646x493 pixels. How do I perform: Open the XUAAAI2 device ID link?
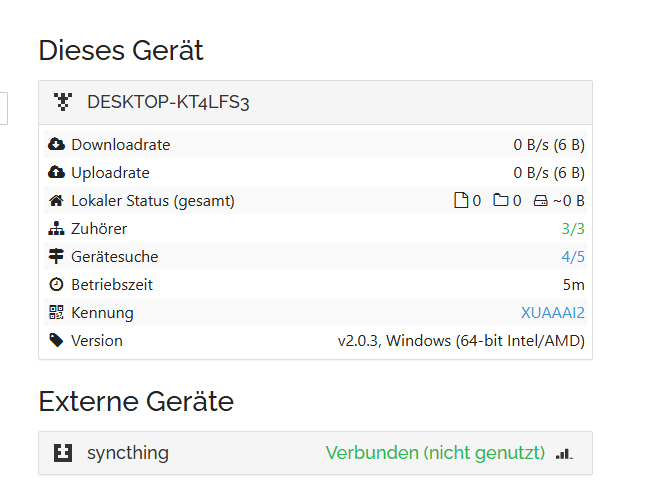pyautogui.click(x=552, y=313)
